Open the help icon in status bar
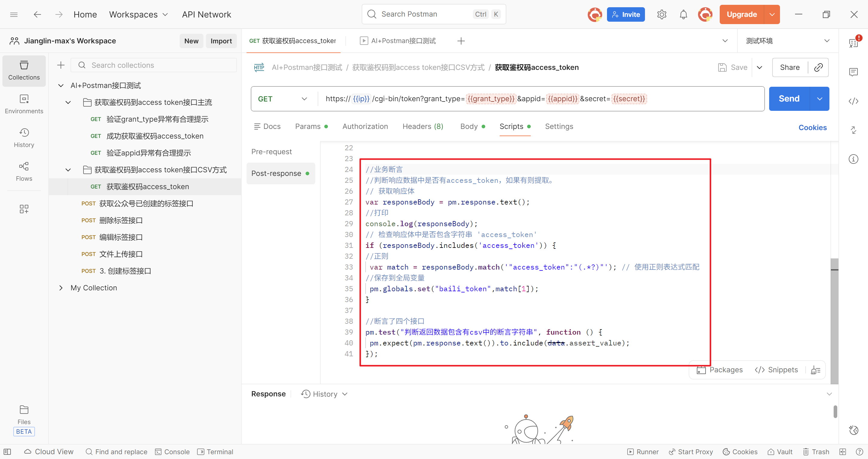The width and height of the screenshot is (868, 459). (859, 451)
